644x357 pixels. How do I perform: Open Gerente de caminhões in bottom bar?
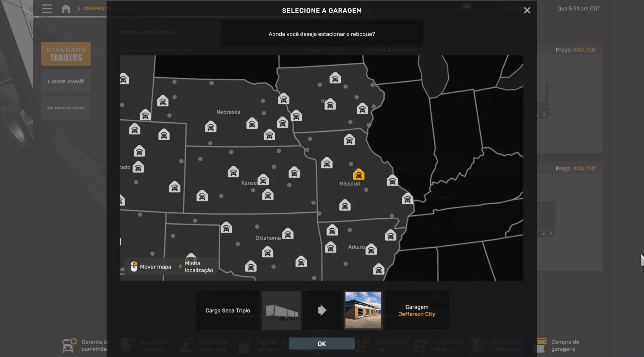tap(86, 345)
